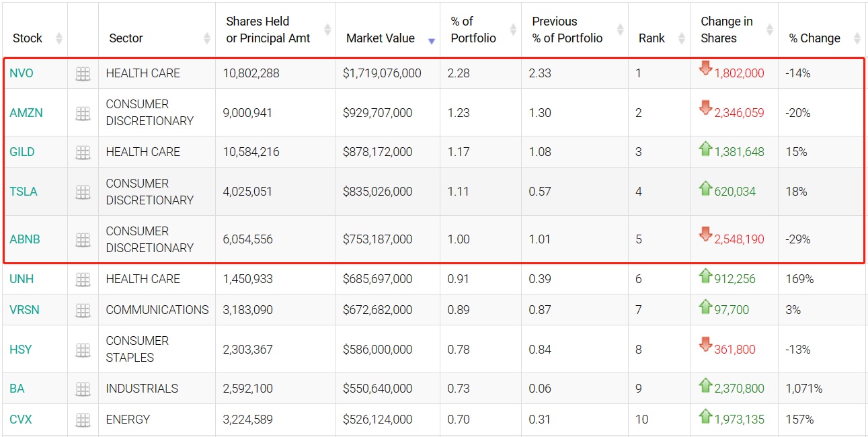Click the TSLA market value cell
The height and width of the screenshot is (437, 868).
click(x=377, y=192)
